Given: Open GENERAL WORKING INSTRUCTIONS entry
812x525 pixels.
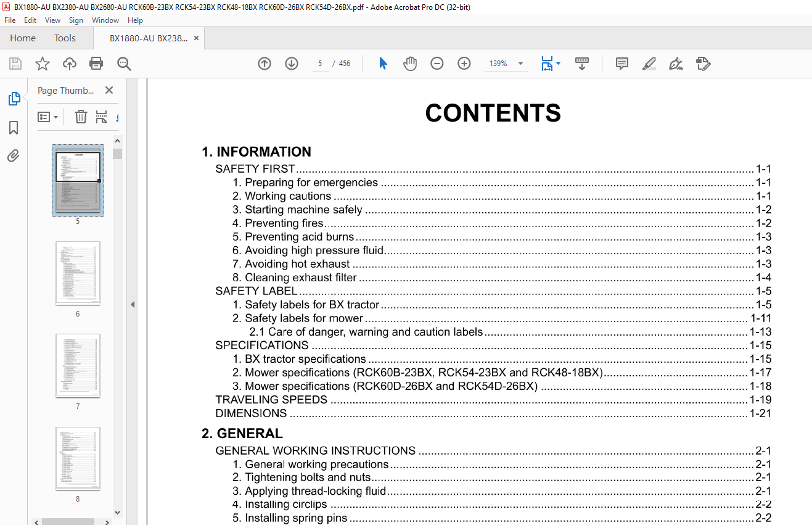Looking at the screenshot, I should (493, 451).
